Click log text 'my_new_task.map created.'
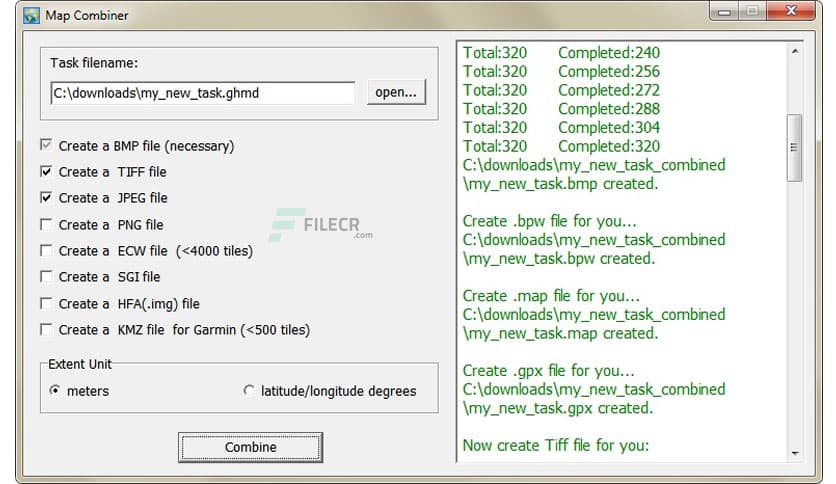The height and width of the screenshot is (484, 836). [560, 333]
